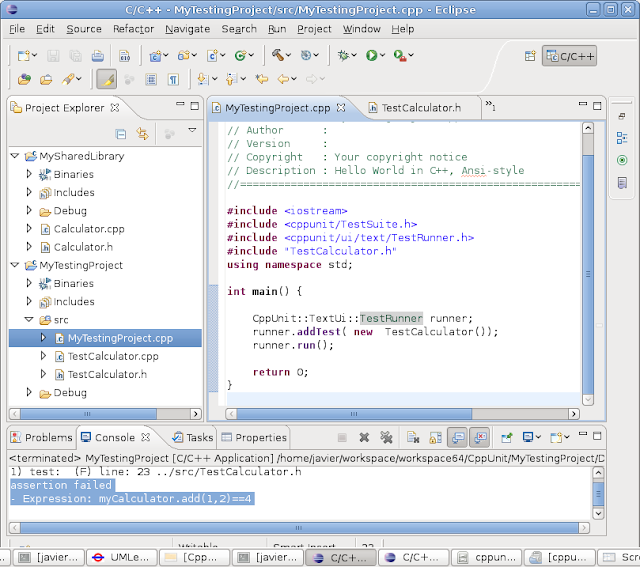This screenshot has width=640, height=567.
Task: Open the Project menu
Action: (314, 29)
